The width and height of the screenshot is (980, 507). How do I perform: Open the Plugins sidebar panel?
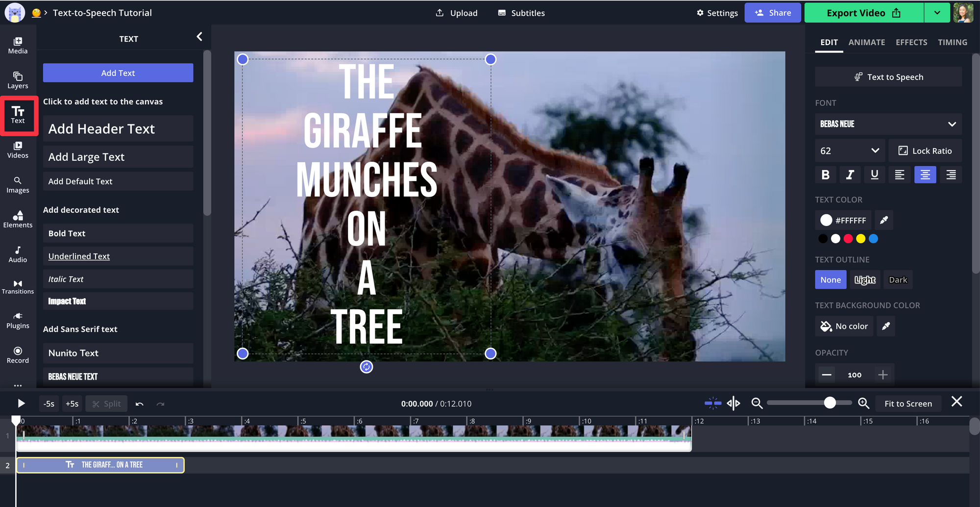pos(18,320)
